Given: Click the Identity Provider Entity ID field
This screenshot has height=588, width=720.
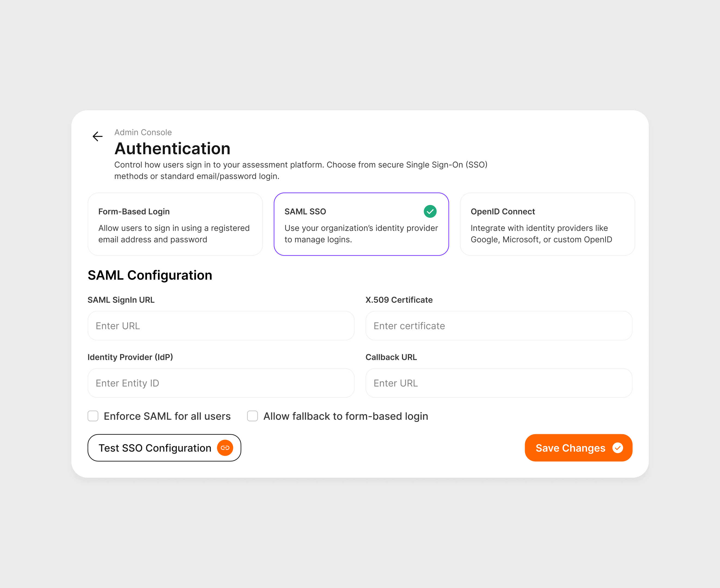Looking at the screenshot, I should pyautogui.click(x=221, y=383).
